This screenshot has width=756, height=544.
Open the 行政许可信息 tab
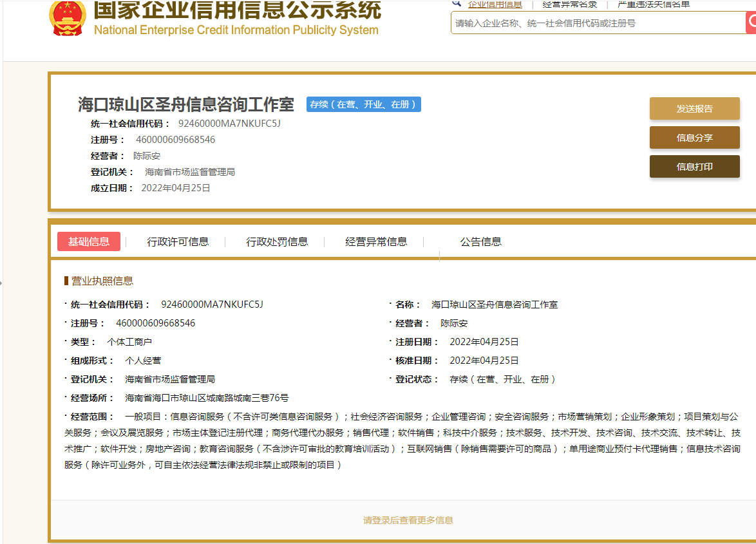click(x=178, y=241)
